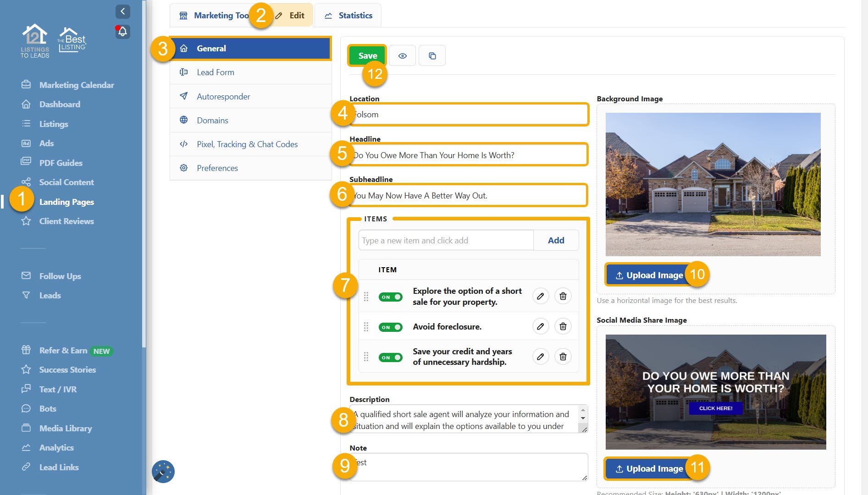Click drag handle of 'Avoid foreclosure.' row
Screen dimensions: 868x495
pos(366,327)
